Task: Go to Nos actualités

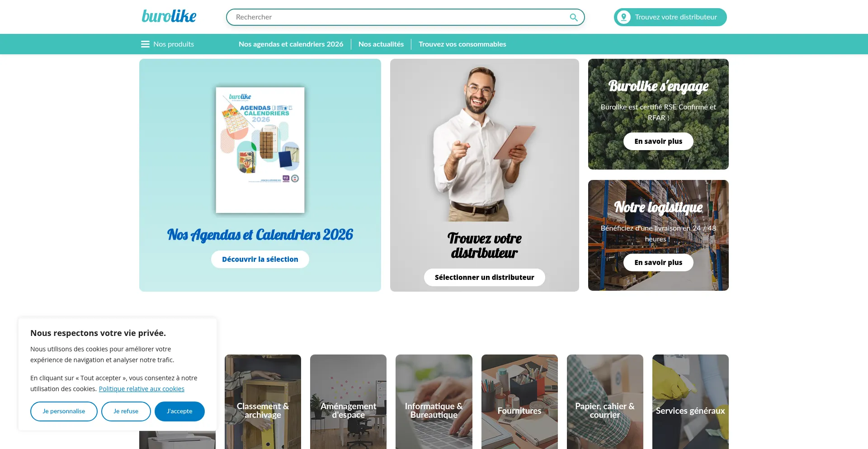Action: tap(381, 44)
